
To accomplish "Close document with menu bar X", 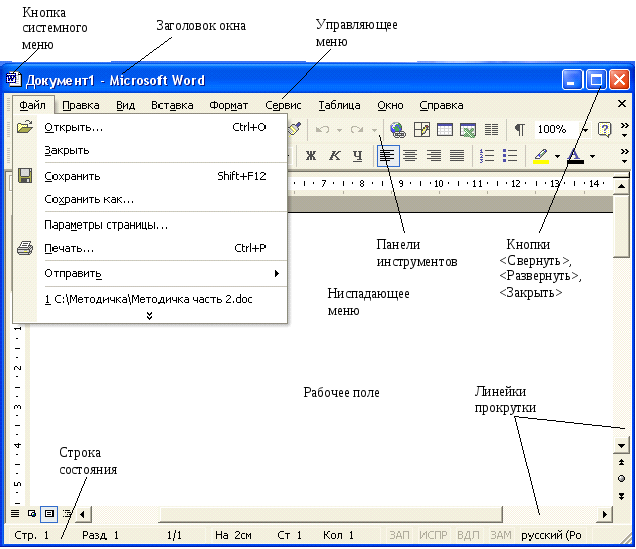I will tap(621, 104).
